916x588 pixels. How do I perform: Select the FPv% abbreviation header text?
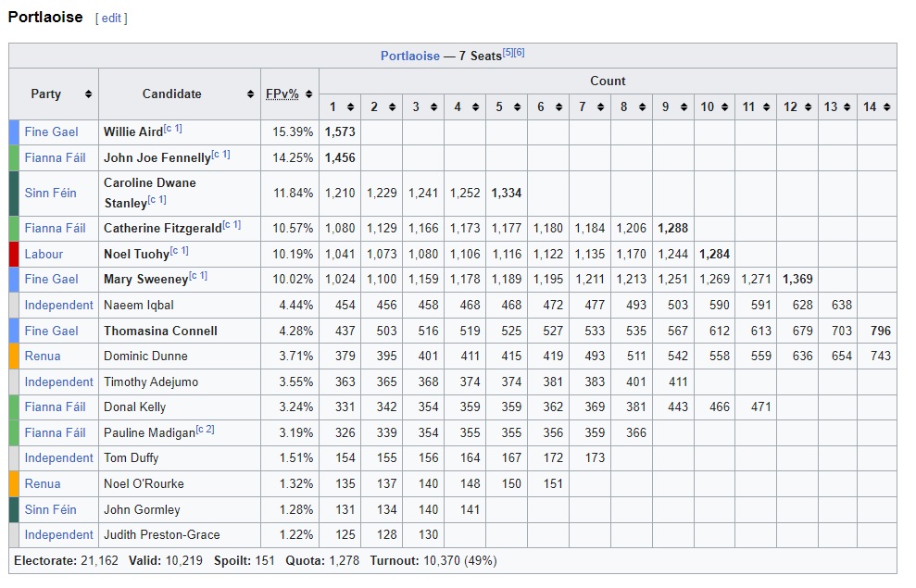pyautogui.click(x=282, y=94)
